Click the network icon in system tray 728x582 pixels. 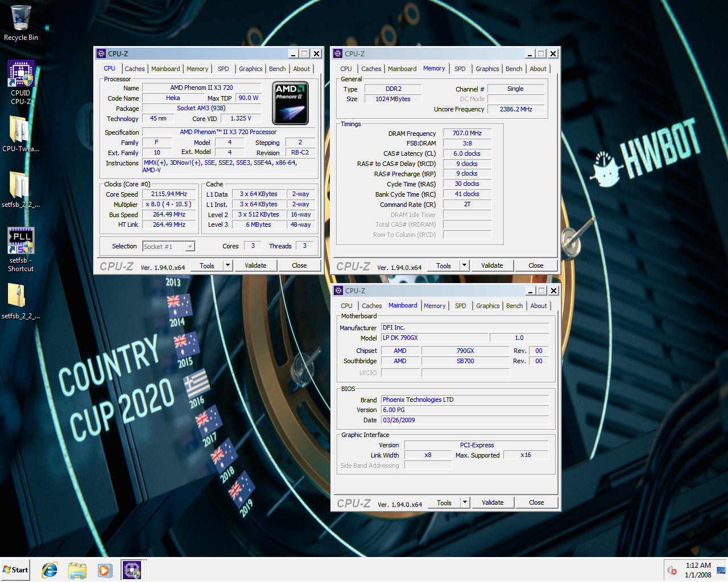coord(721,570)
